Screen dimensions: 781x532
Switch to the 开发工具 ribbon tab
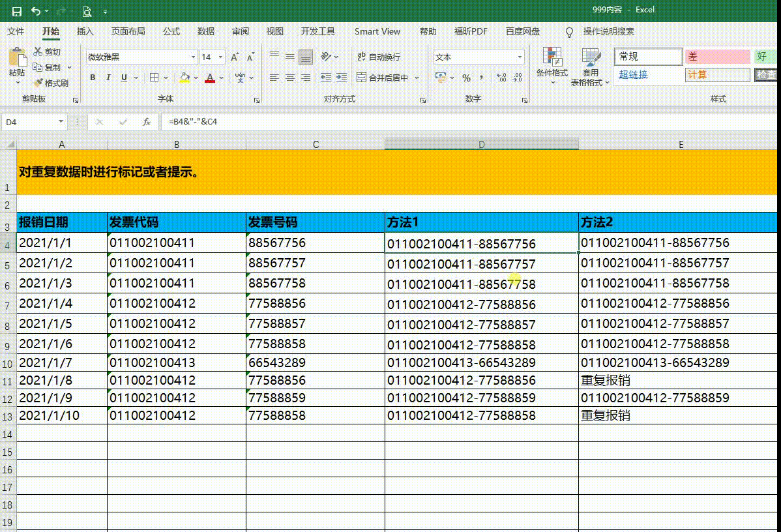(x=317, y=31)
